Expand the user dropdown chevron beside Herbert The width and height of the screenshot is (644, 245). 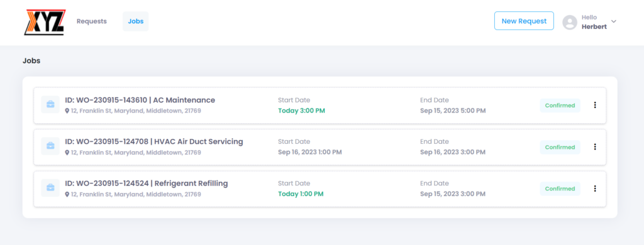coord(614,21)
